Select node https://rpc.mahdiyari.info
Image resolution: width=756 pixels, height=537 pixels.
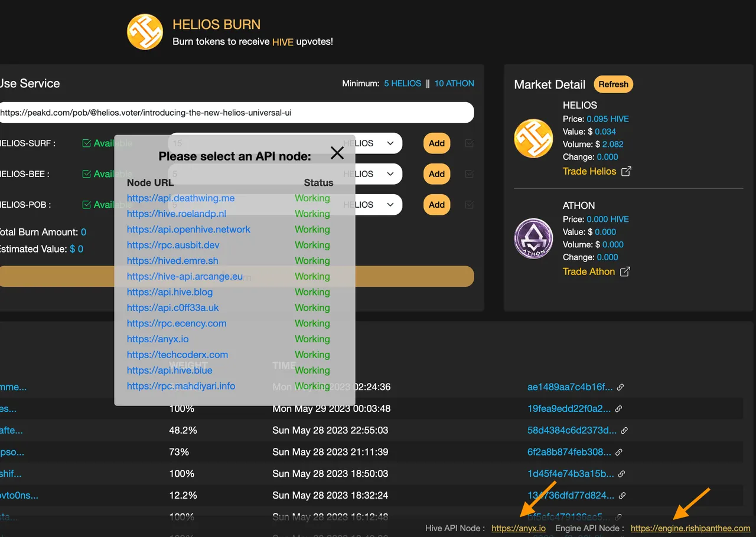[x=181, y=386]
